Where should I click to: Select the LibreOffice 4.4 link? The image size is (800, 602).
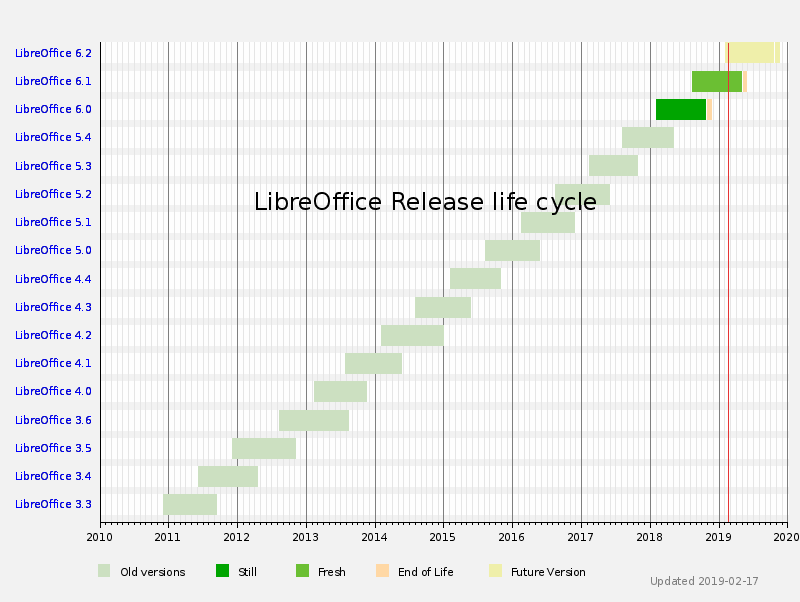pyautogui.click(x=53, y=279)
